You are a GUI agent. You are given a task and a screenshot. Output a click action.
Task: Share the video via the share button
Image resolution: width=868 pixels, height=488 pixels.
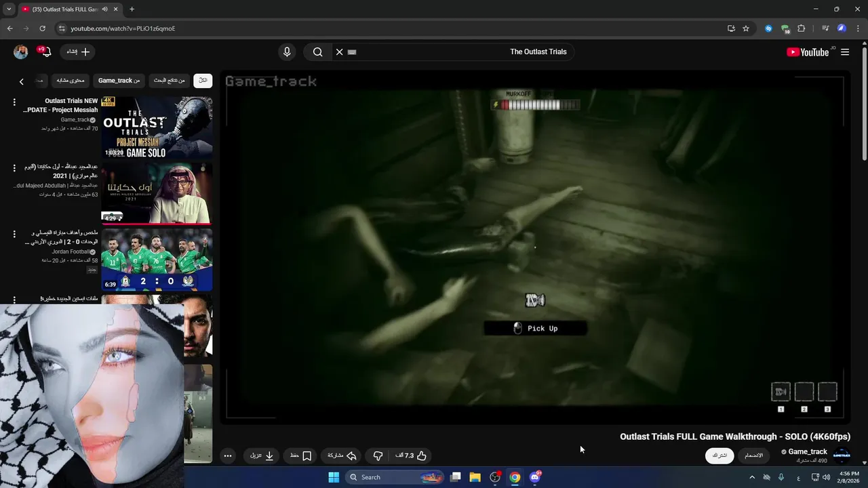coord(342,455)
